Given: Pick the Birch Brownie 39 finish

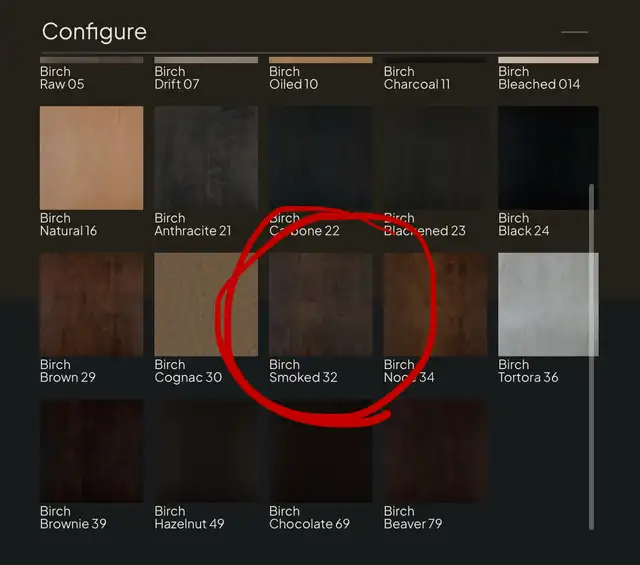Looking at the screenshot, I should [91, 451].
